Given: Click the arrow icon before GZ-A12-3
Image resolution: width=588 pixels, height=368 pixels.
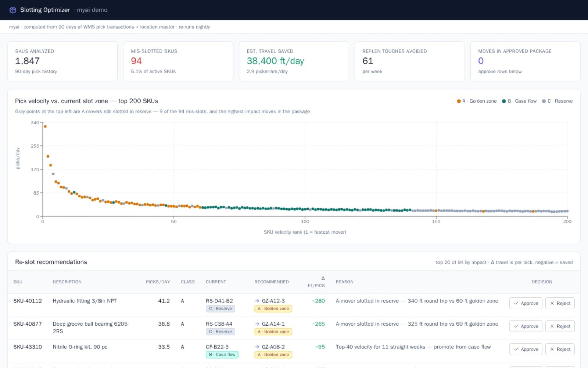Looking at the screenshot, I should 257,301.
